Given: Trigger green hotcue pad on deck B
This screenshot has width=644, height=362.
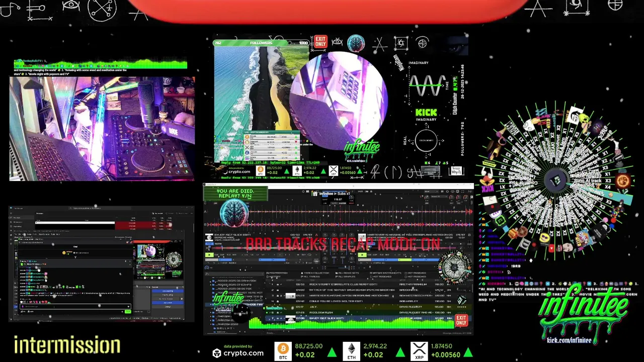Looking at the screenshot, I should coord(405,259).
